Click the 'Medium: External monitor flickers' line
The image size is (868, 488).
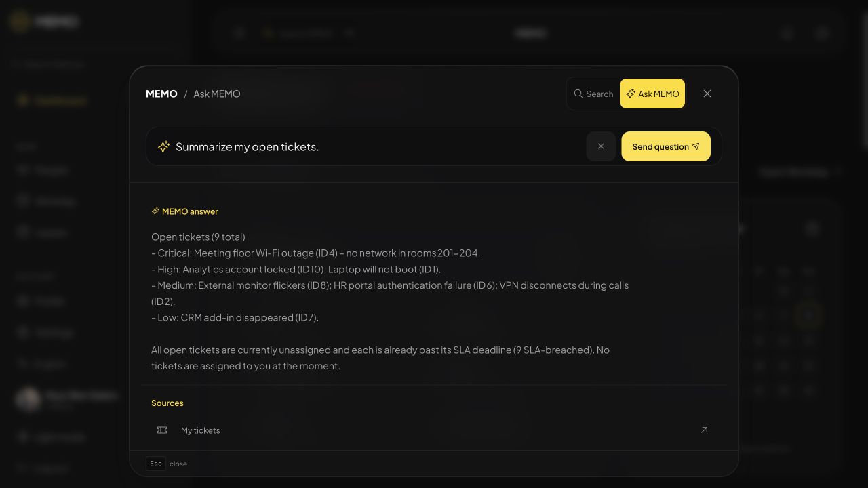[390, 293]
